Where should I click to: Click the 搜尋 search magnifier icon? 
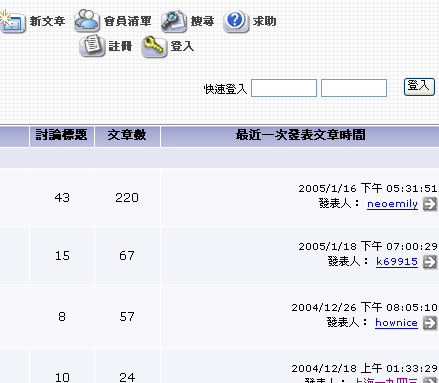174,21
